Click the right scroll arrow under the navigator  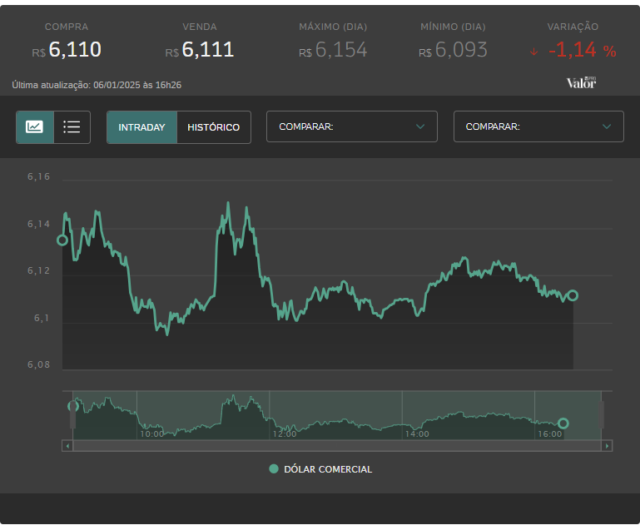pos(607,446)
